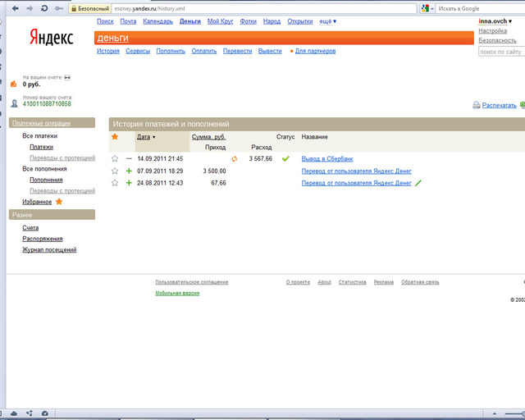Viewport: 525px width, 420px height.
Task: Open the Сервисы menu item
Action: 138,51
